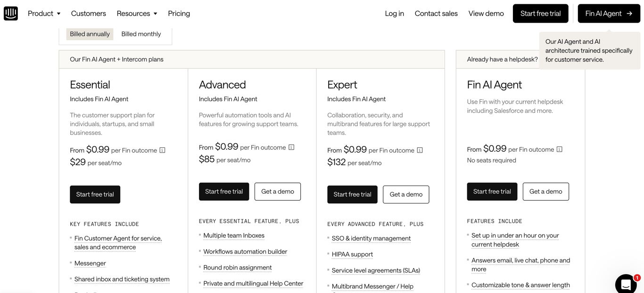Viewport: 644px width, 293px height.
Task: Click info icon beside Expert Fin outcome price
Action: (420, 150)
